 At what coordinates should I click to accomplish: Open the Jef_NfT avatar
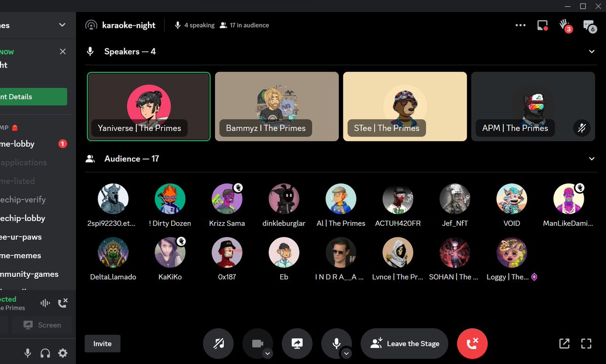pos(455,199)
